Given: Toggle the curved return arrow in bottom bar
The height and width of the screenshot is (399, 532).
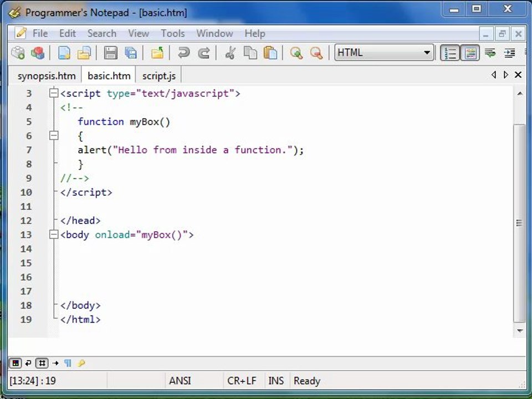Looking at the screenshot, I should 28,364.
